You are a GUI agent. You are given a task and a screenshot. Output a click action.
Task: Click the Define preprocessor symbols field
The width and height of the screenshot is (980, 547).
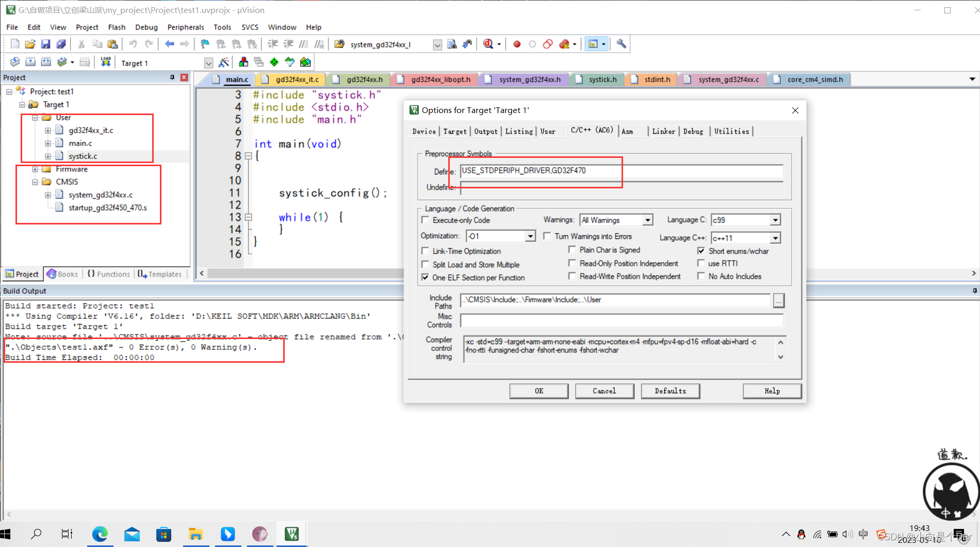(622, 171)
